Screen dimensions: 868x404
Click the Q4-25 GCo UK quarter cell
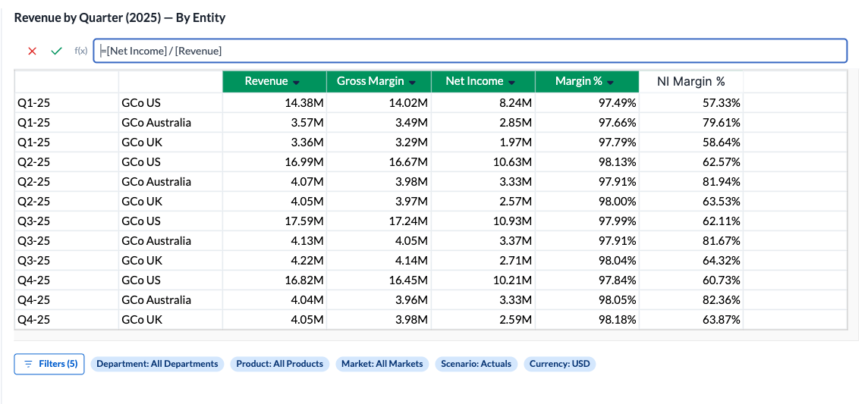67,320
